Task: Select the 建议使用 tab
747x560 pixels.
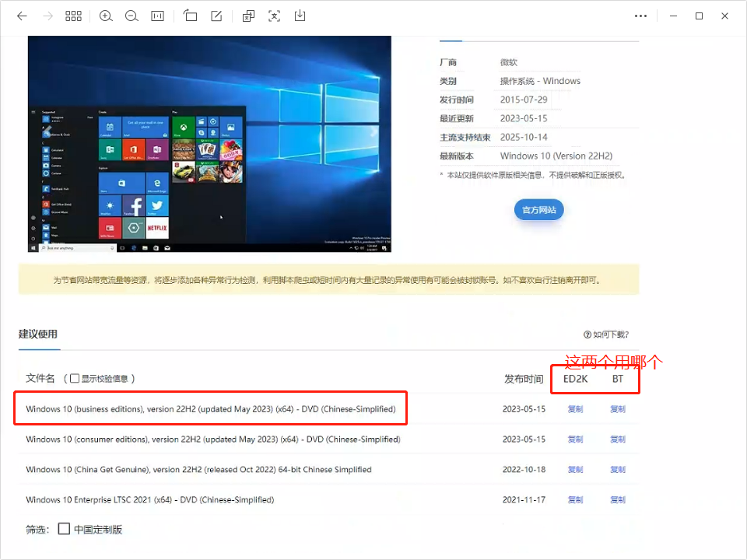Action: 38,334
